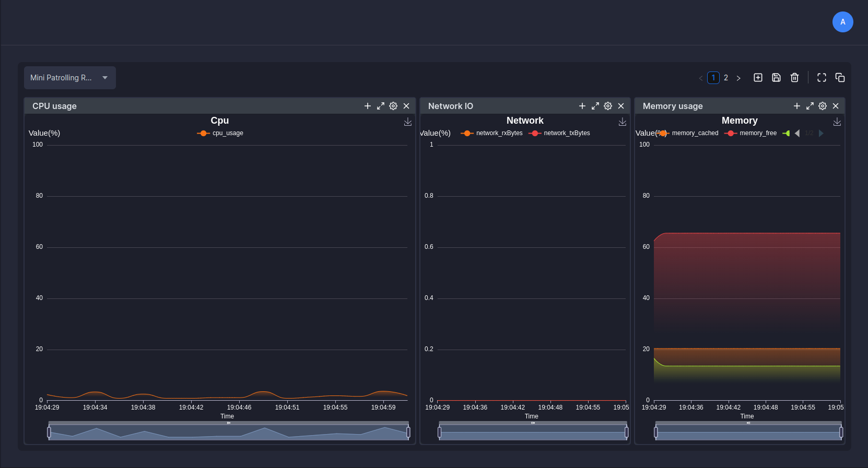The image size is (868, 468).
Task: Expand the Network IO panel
Action: point(595,106)
